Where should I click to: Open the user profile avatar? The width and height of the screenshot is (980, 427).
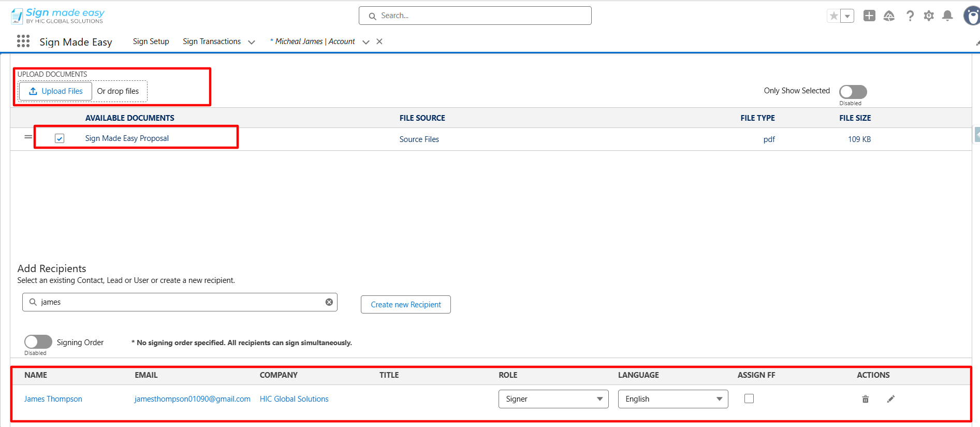pos(971,16)
